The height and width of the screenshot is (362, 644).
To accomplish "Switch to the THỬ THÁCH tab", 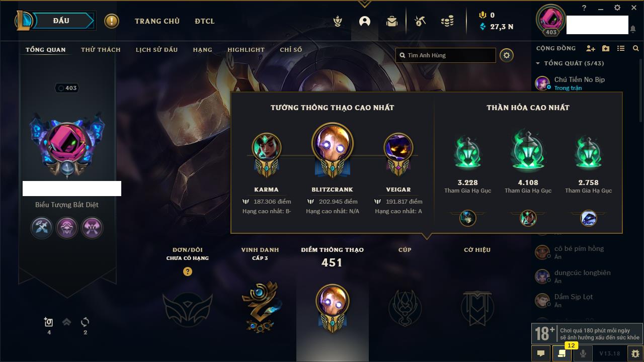I will (101, 50).
